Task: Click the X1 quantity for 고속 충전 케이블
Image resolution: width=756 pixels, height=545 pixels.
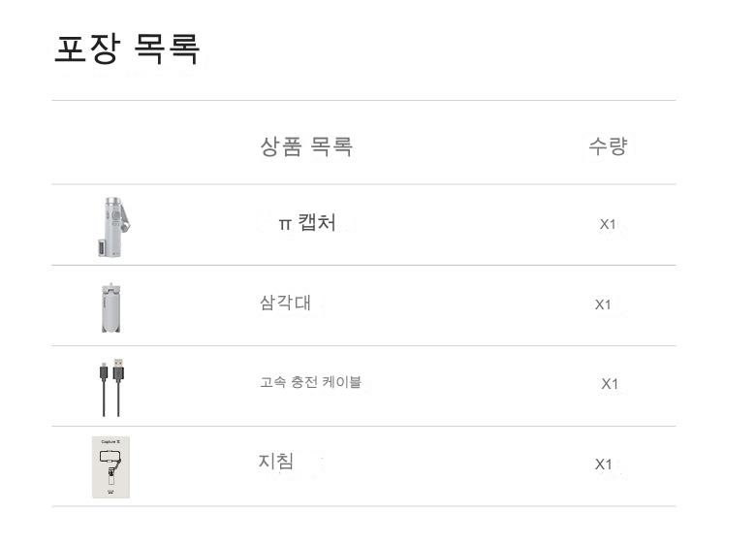Action: coord(609,384)
